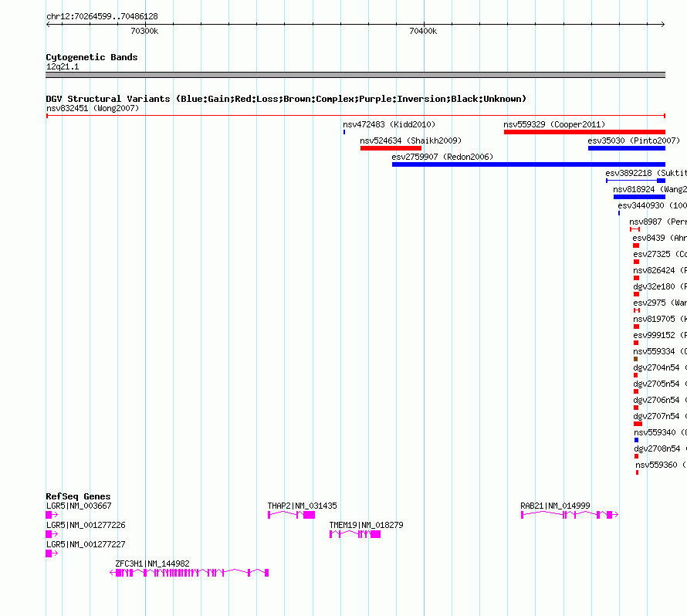The width and height of the screenshot is (687, 616).
Task: Click the red bracket glyph under nsv8987
Action: click(x=635, y=229)
